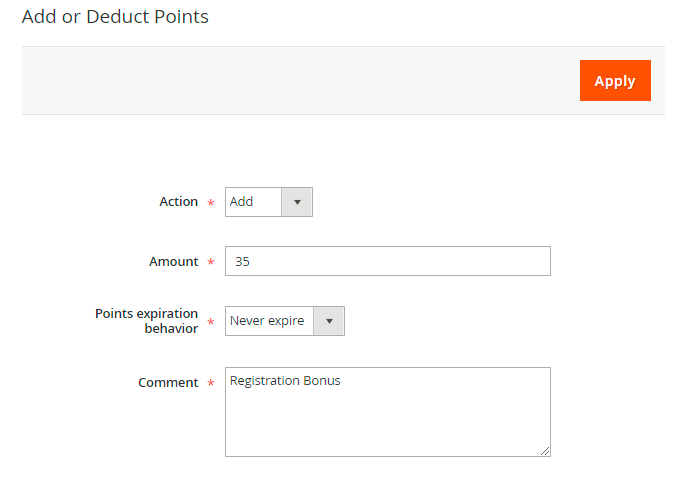Click the Registration Bonus text in Comment
685x480 pixels.
click(x=285, y=381)
